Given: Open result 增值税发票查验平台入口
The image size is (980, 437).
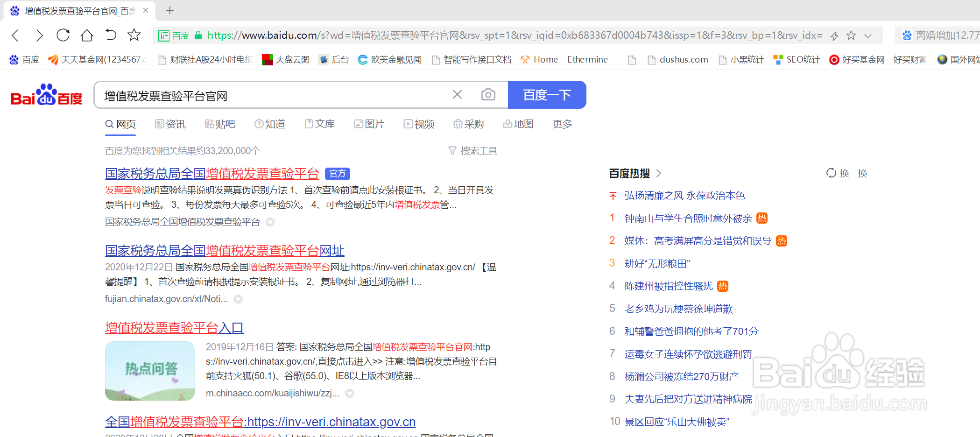Looking at the screenshot, I should click(x=174, y=328).
